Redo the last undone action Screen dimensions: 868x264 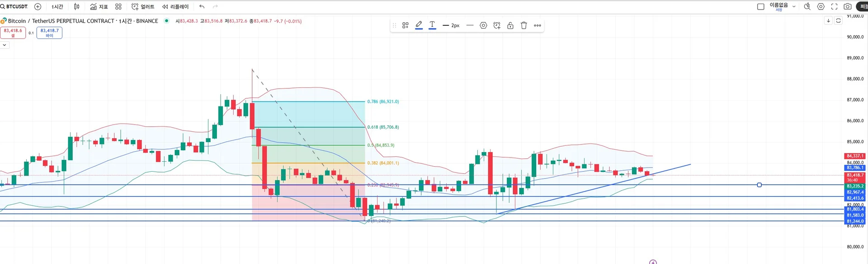(215, 7)
